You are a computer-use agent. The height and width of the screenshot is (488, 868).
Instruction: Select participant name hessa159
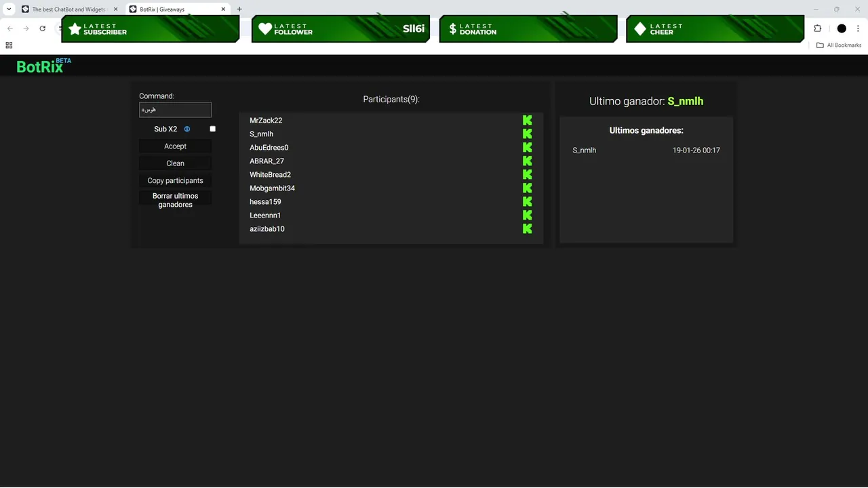pos(265,201)
